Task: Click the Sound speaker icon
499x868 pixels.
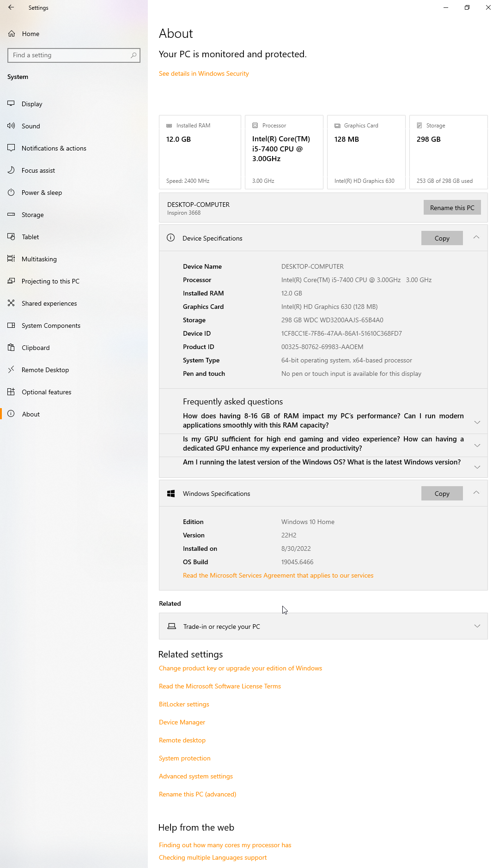Action: (x=11, y=126)
